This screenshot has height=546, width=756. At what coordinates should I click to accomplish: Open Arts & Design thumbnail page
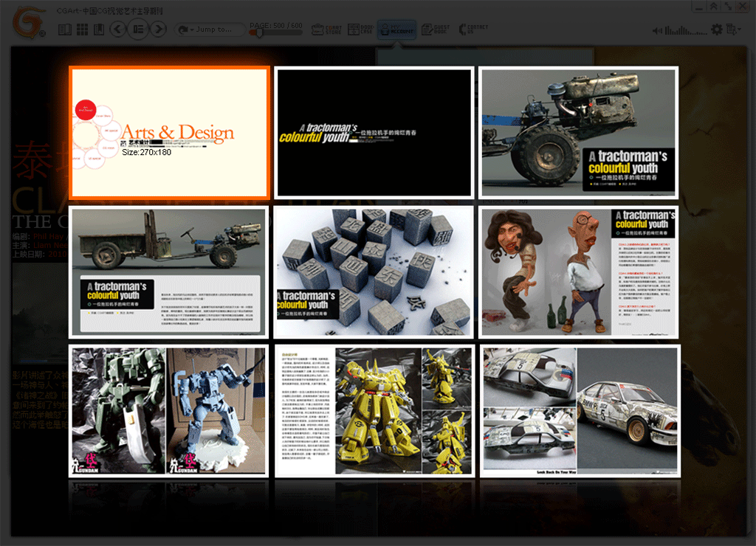click(169, 133)
